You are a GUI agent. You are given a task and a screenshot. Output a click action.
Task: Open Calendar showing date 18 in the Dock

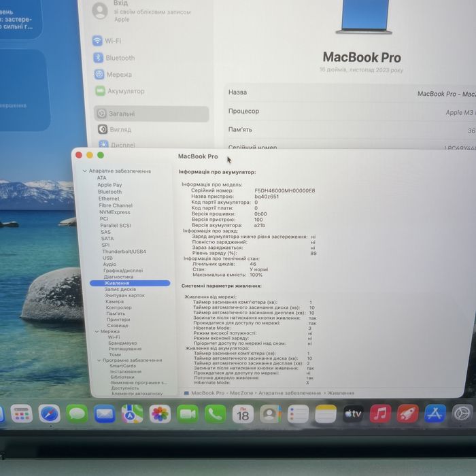coord(243,413)
